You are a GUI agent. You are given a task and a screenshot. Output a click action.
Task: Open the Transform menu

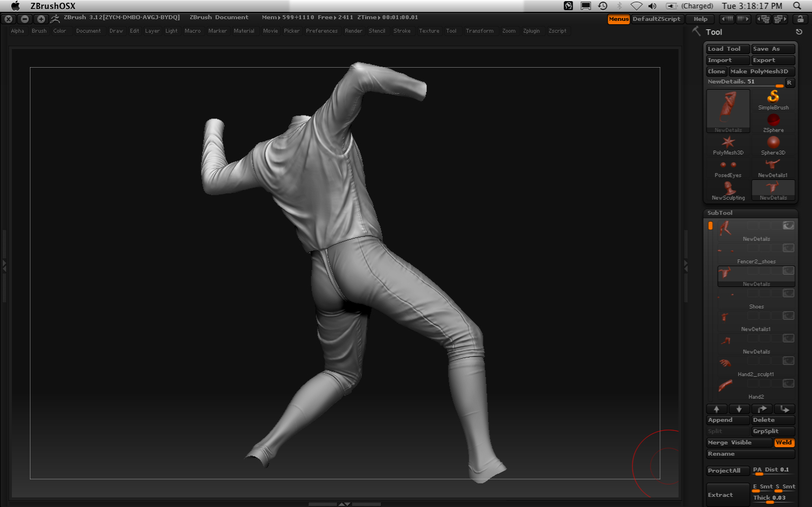point(480,31)
